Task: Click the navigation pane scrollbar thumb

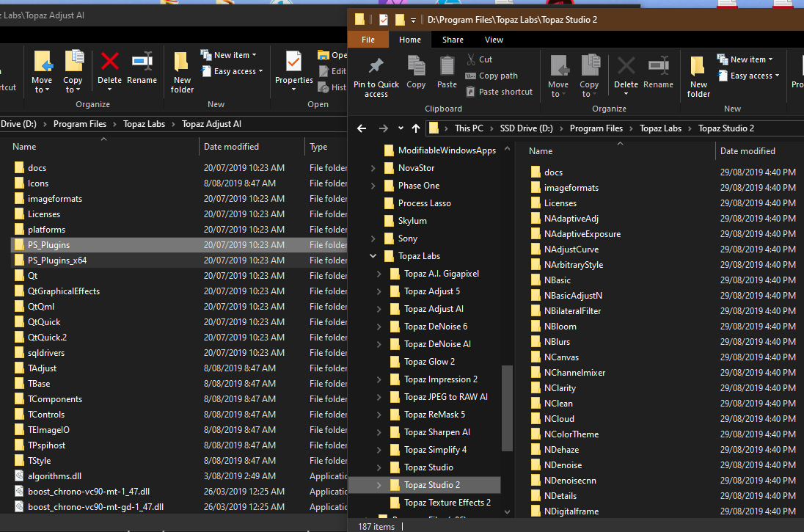Action: [x=507, y=408]
